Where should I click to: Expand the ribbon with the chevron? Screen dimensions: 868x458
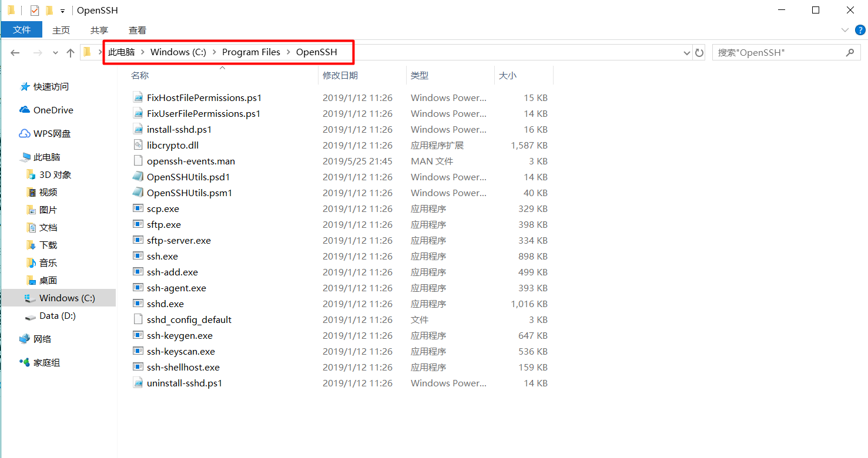click(845, 30)
